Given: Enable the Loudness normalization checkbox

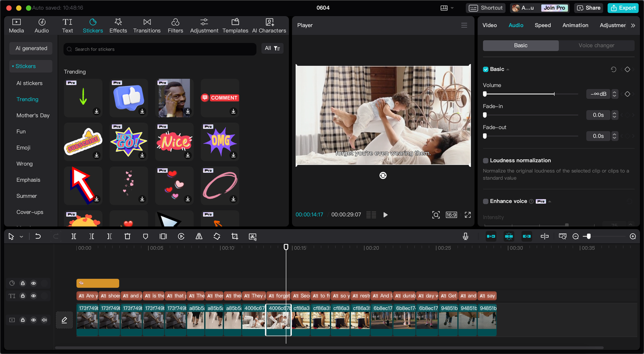Looking at the screenshot, I should [486, 161].
